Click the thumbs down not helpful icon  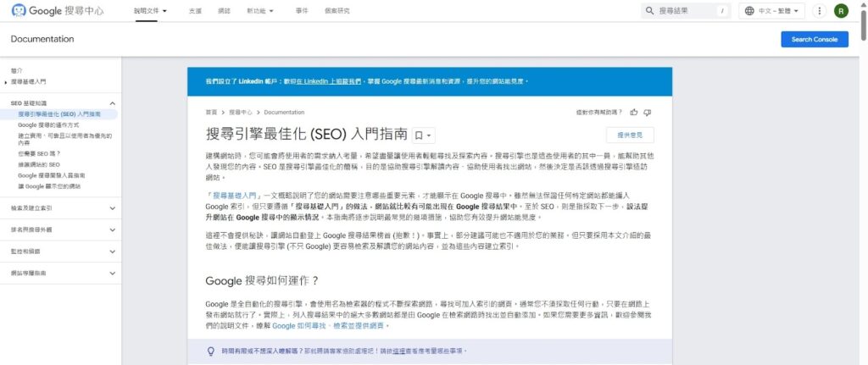(647, 112)
